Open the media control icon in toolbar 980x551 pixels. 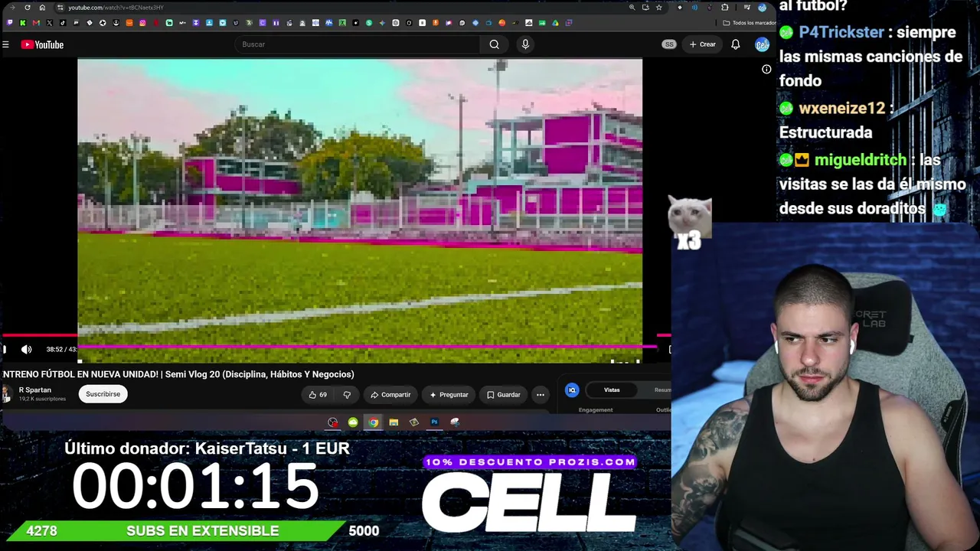point(747,8)
